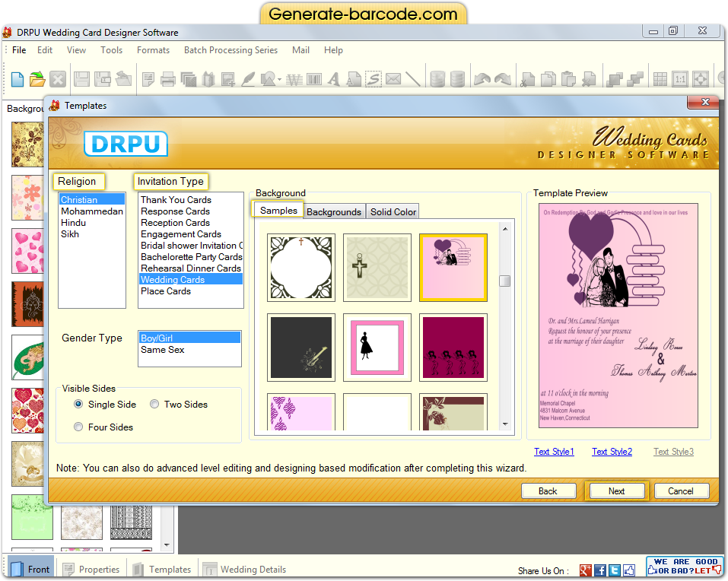Image resolution: width=728 pixels, height=581 pixels.
Task: Open the Help menu
Action: 333,50
